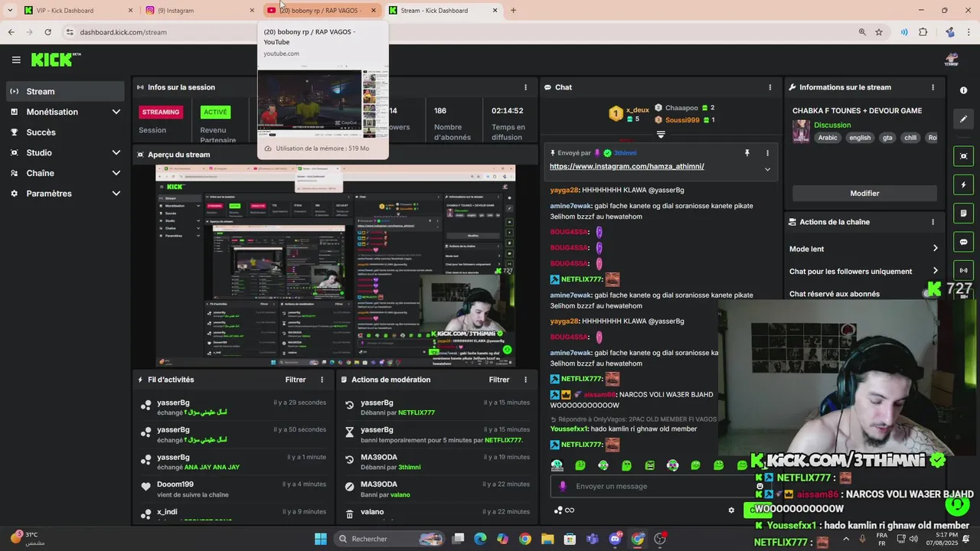
Task: Open the Chat panel three-dot menu
Action: point(770,87)
